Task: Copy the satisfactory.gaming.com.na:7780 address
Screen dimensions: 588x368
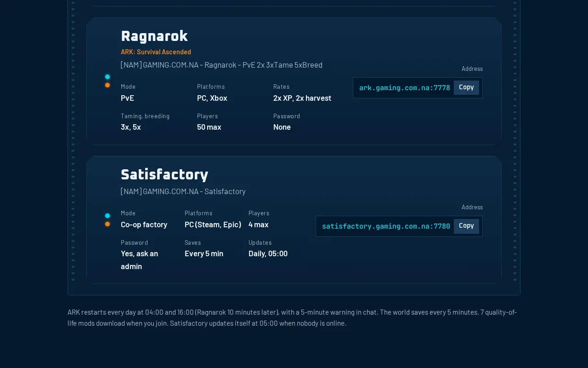Action: 466,226
